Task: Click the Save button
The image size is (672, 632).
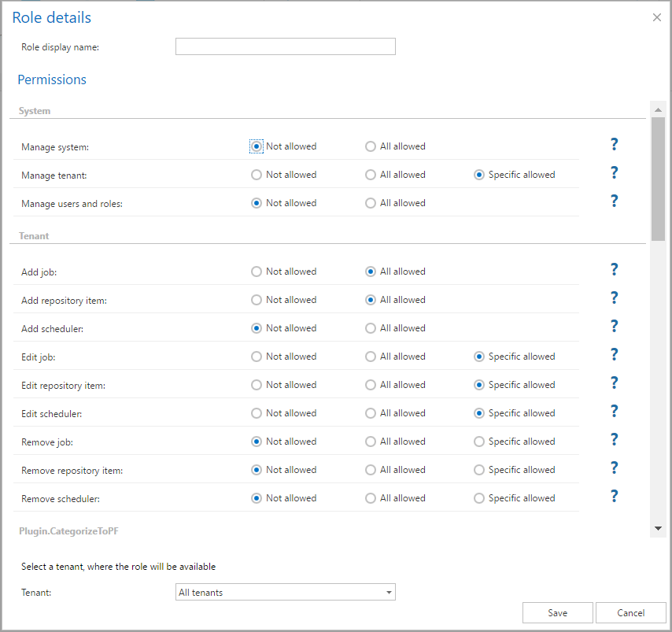Action: (x=557, y=613)
